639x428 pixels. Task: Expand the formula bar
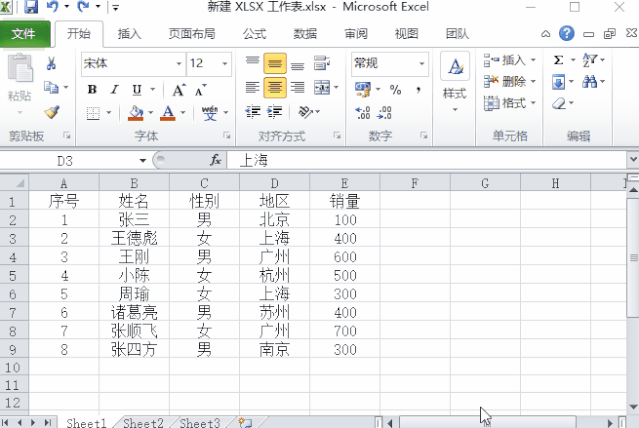[633, 159]
